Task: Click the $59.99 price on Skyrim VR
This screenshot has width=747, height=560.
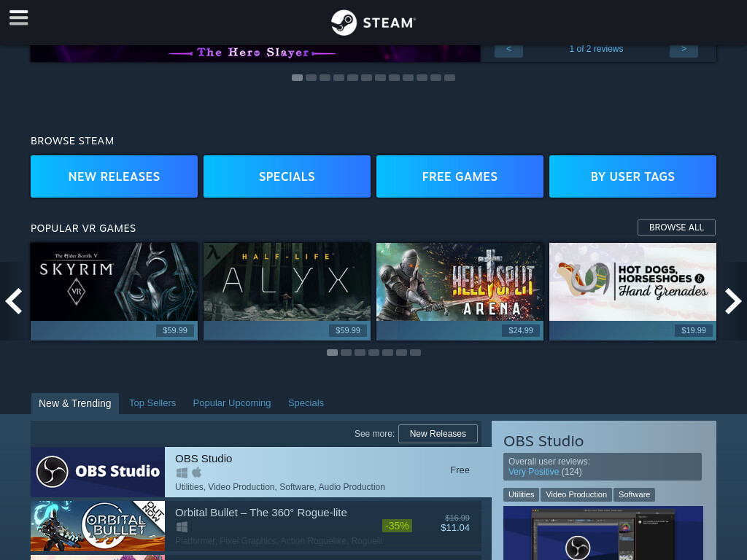Action: tap(175, 330)
